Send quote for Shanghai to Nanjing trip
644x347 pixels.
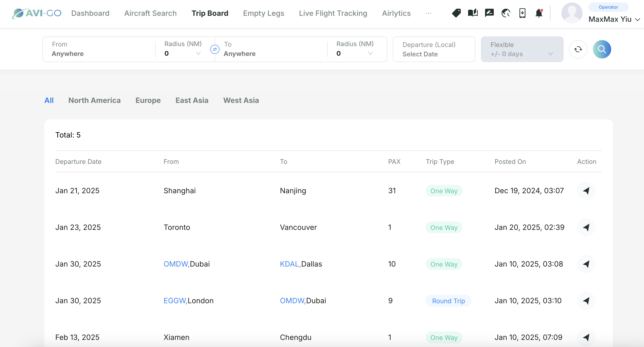(586, 191)
